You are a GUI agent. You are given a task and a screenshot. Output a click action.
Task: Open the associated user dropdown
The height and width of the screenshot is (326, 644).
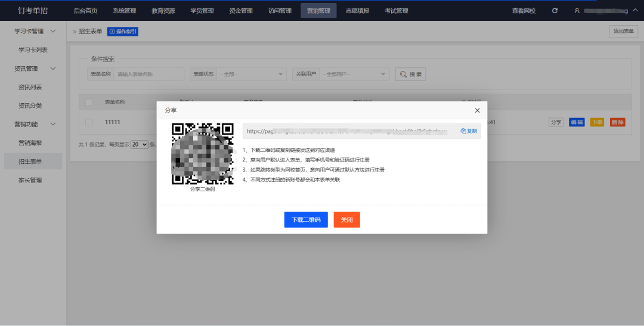pyautogui.click(x=355, y=74)
